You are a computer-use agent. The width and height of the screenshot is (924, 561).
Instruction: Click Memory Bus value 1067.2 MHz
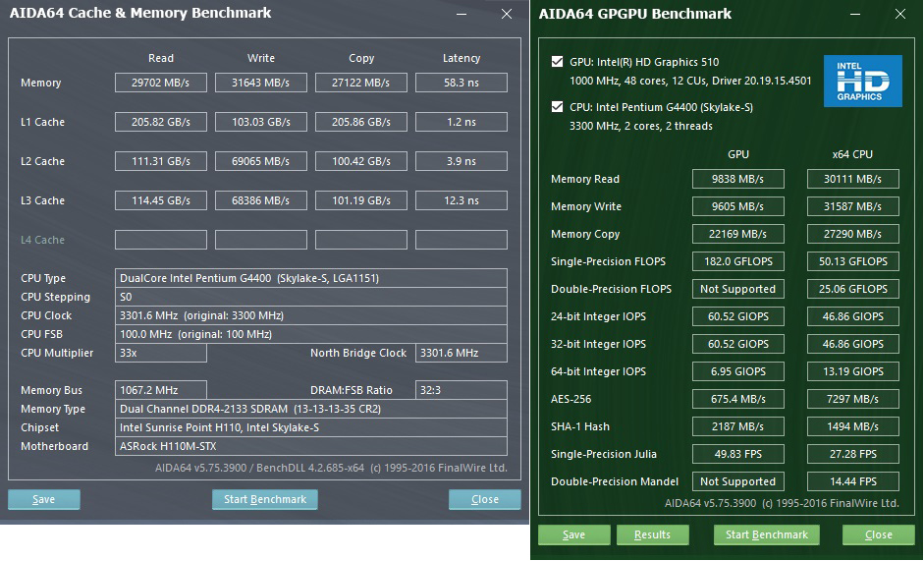tap(161, 390)
